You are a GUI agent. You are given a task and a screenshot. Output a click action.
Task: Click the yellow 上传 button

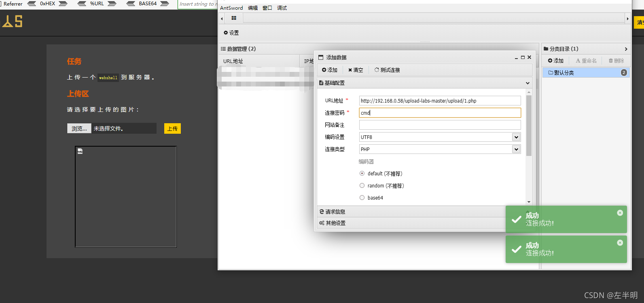[172, 128]
